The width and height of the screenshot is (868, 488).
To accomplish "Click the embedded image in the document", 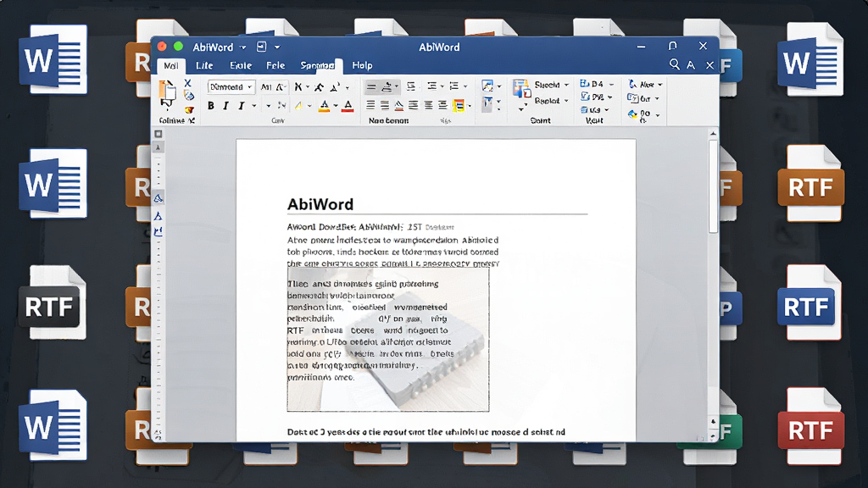I will [388, 339].
